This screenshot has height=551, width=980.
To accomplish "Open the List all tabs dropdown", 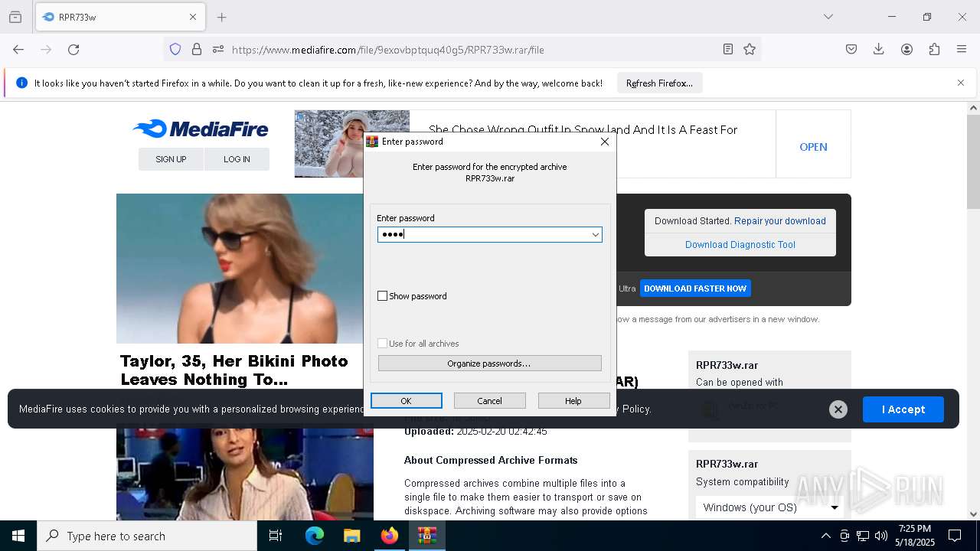I will tap(828, 17).
